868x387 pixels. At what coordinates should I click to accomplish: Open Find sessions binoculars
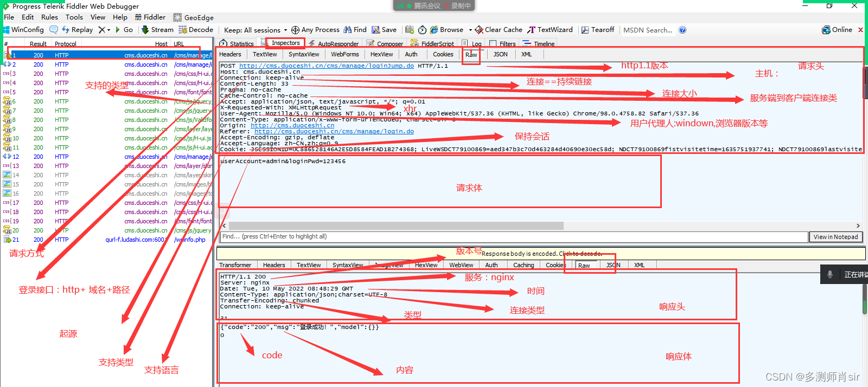pyautogui.click(x=355, y=30)
